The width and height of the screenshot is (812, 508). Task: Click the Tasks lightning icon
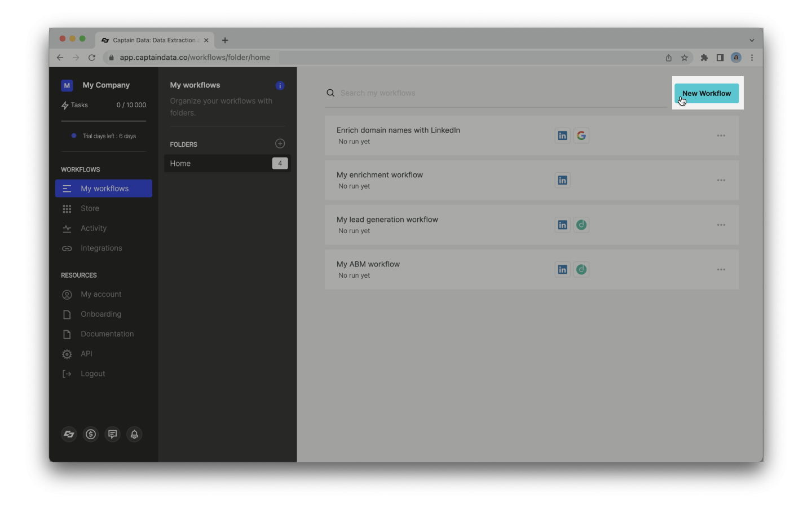(x=65, y=106)
